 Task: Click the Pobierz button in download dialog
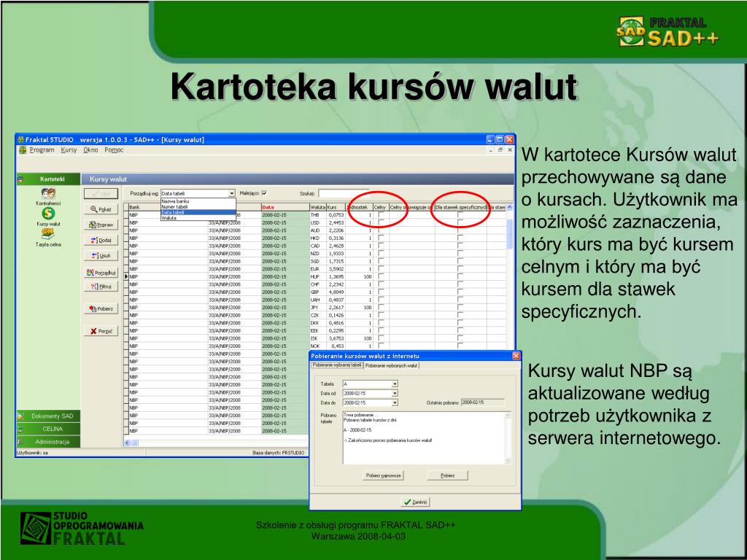(x=447, y=475)
